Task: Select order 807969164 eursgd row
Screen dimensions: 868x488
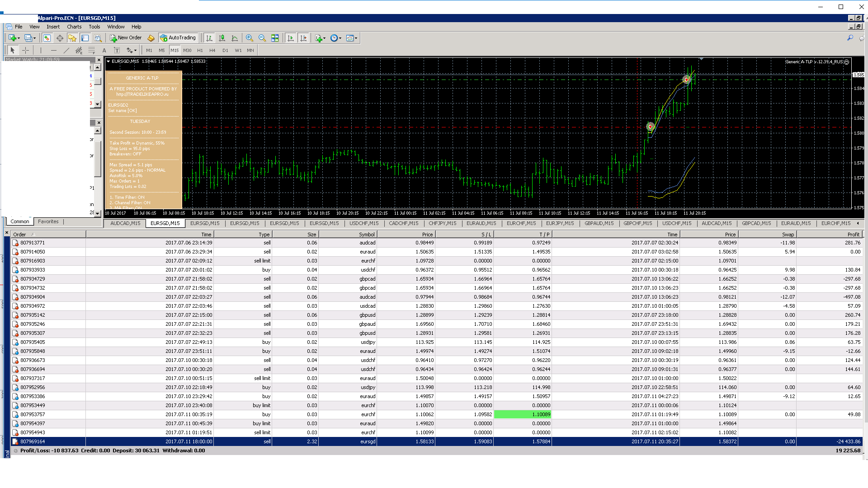Action: click(x=436, y=441)
